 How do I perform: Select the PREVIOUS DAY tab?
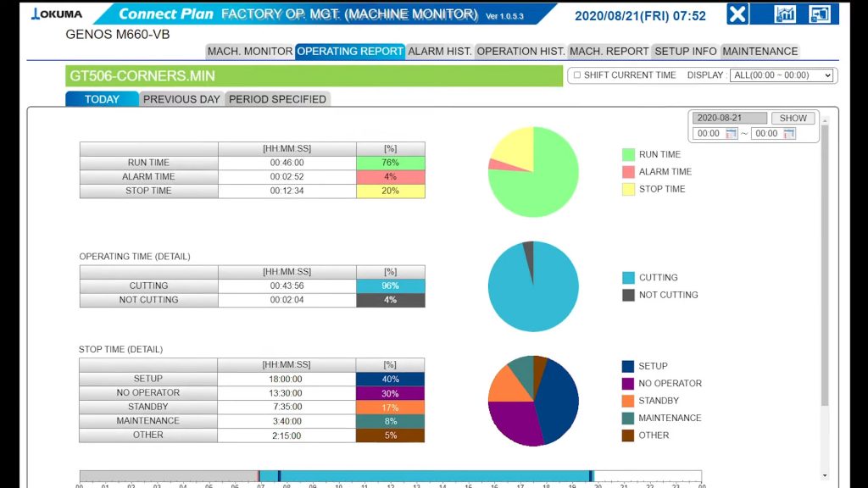(x=181, y=99)
